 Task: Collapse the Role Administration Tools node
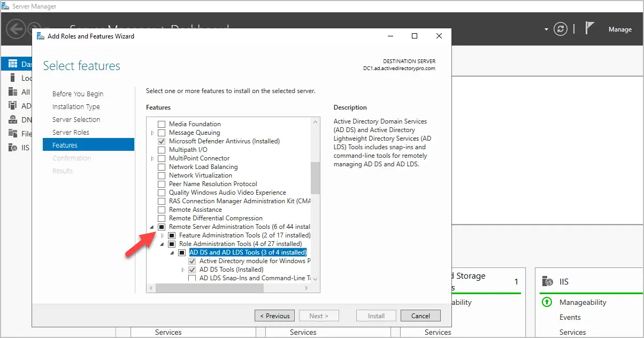click(x=163, y=244)
